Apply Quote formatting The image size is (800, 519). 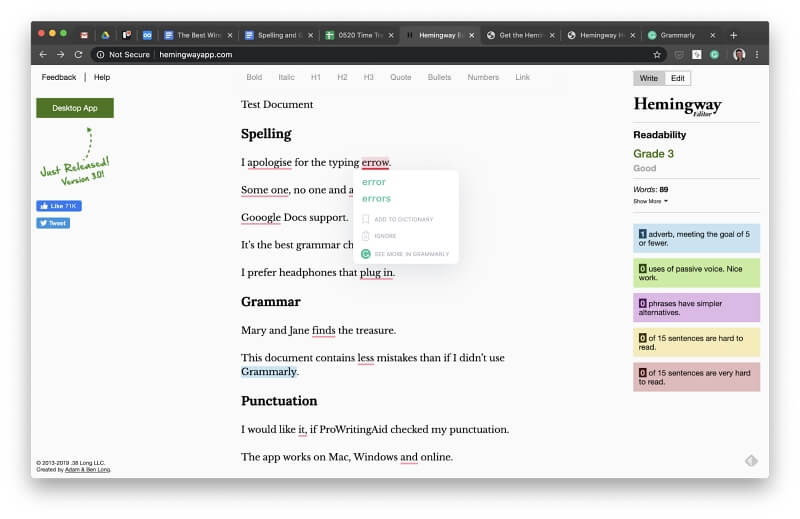coord(401,77)
